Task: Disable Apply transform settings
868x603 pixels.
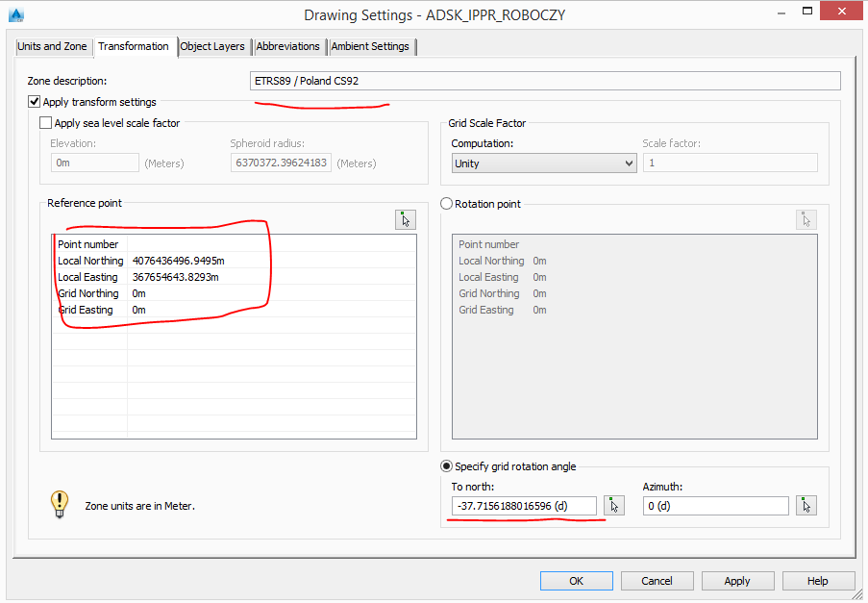Action: pos(34,101)
